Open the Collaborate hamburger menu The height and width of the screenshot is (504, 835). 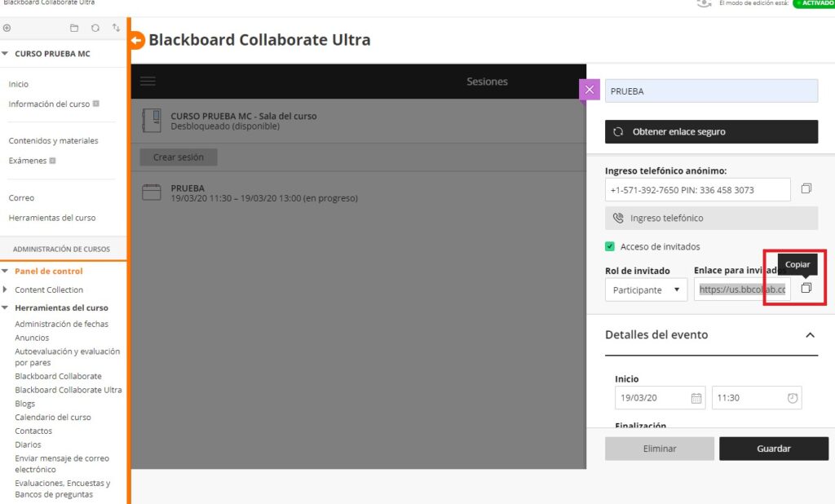pyautogui.click(x=148, y=81)
